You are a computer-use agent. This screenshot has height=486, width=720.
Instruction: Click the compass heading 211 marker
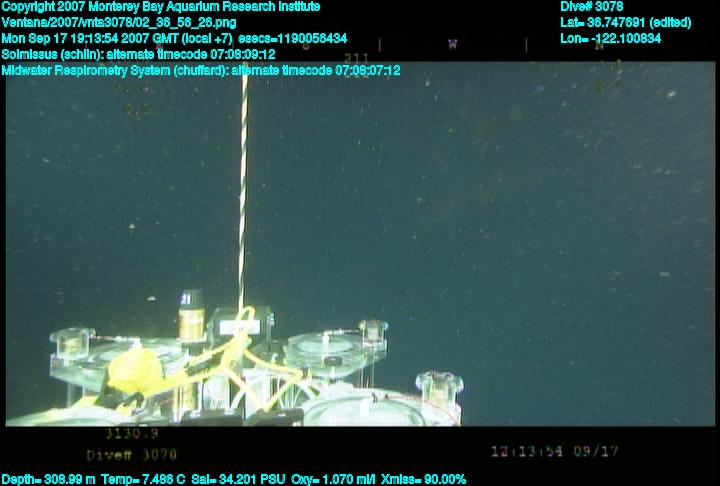point(357,57)
